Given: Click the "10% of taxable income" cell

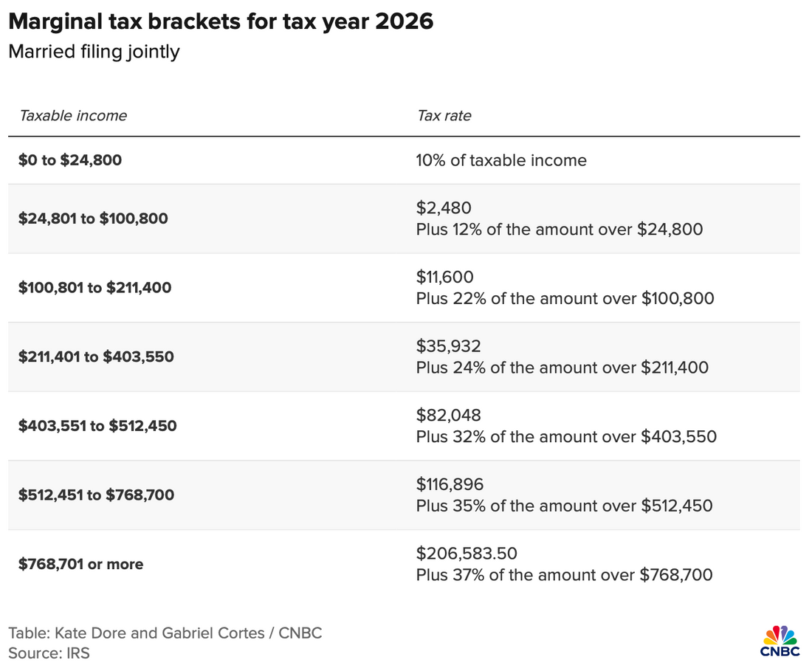Looking at the screenshot, I should 501,160.
